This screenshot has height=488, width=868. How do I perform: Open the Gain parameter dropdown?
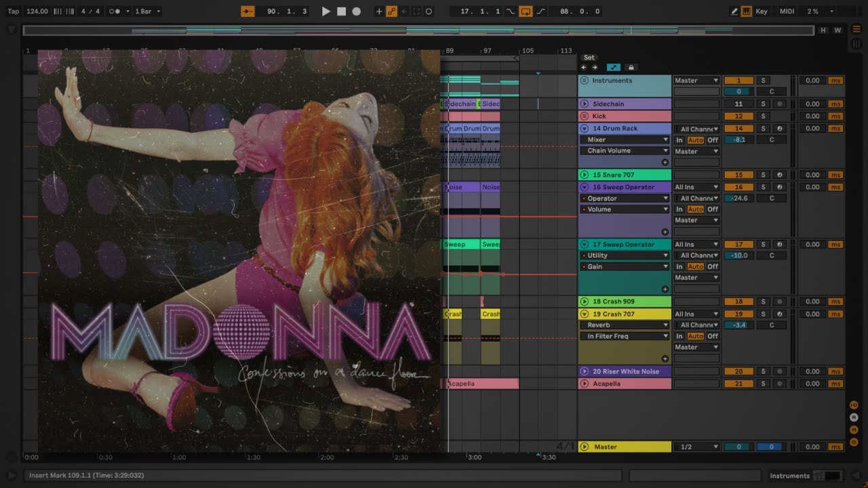coord(625,266)
